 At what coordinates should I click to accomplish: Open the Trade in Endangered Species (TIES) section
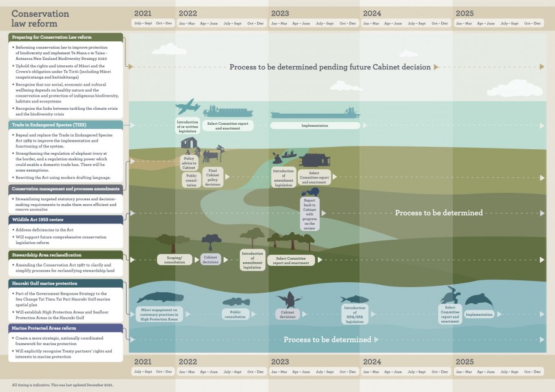(66, 125)
